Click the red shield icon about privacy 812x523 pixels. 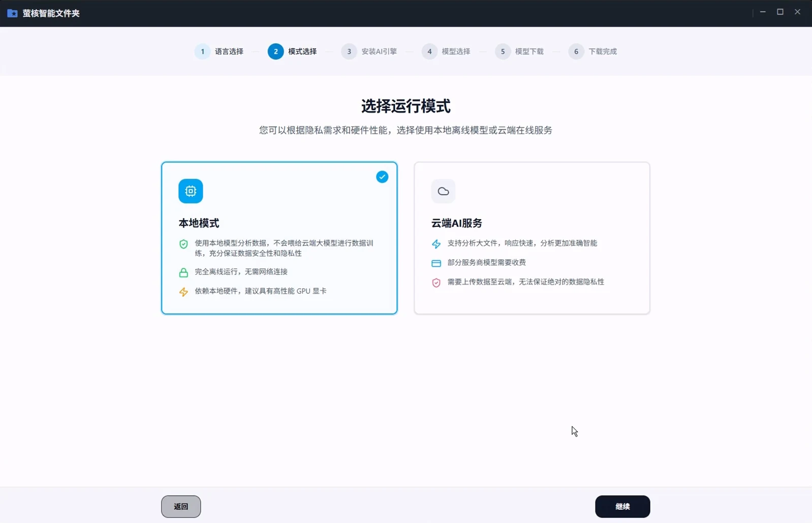coord(436,283)
